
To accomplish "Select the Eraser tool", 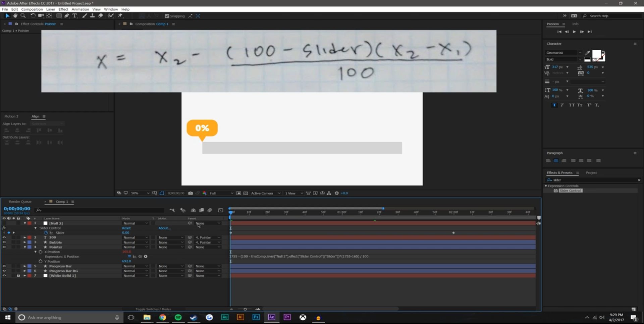I will (100, 16).
